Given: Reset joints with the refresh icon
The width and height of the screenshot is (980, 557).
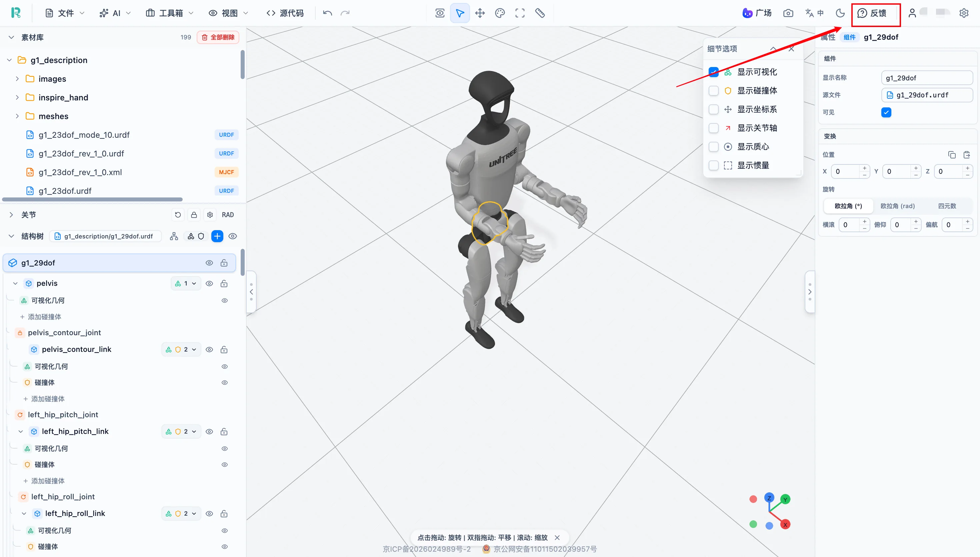Looking at the screenshot, I should click(178, 214).
